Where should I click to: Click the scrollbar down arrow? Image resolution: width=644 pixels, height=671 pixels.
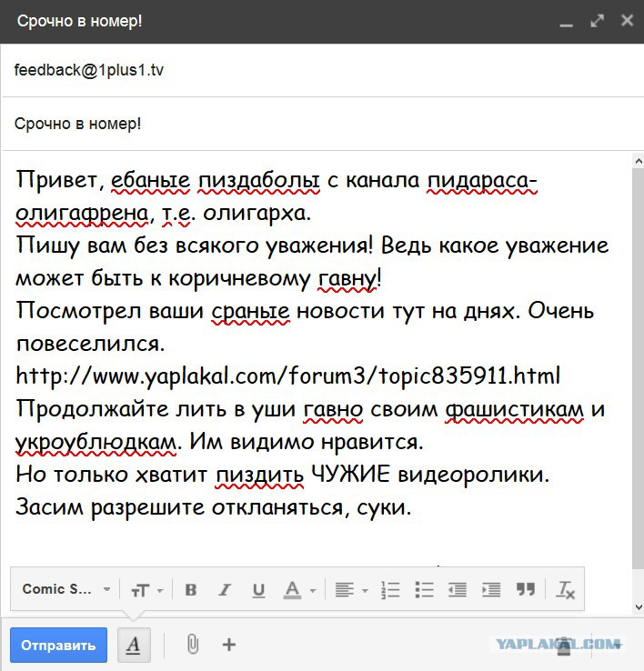(x=639, y=606)
